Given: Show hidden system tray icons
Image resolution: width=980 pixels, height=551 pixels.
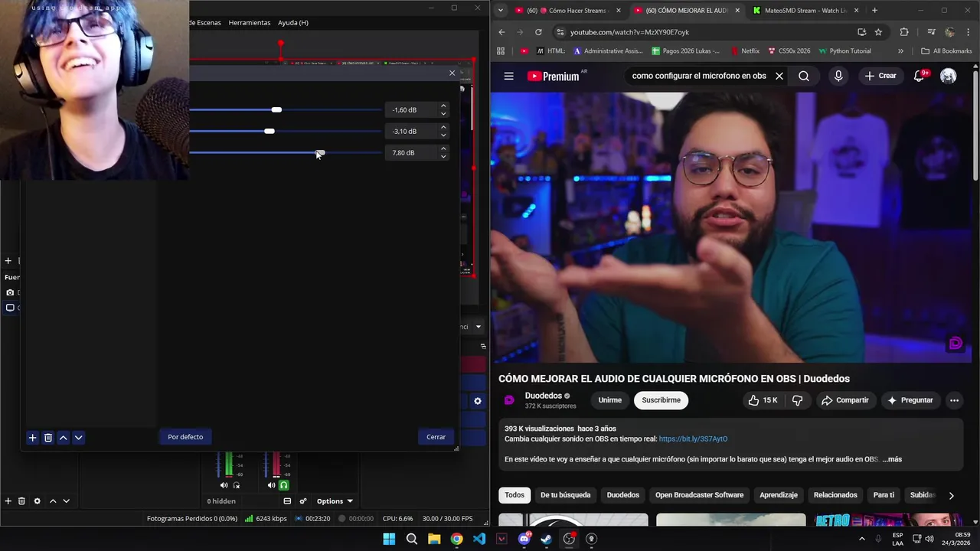Looking at the screenshot, I should click(x=861, y=539).
